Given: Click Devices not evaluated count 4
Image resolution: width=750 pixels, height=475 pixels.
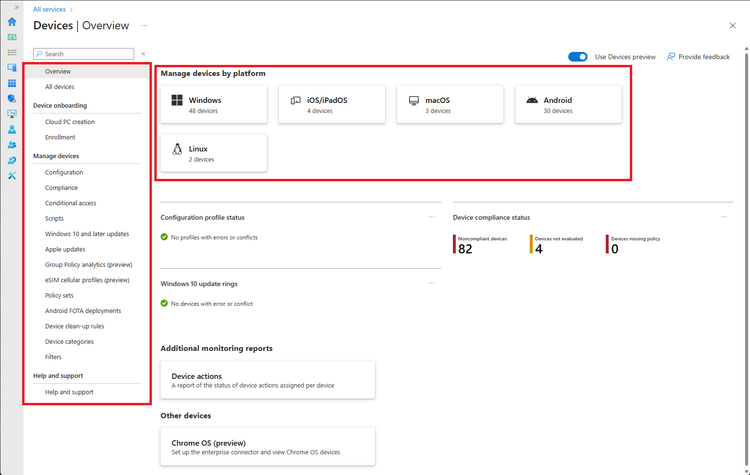Looking at the screenshot, I should (539, 249).
